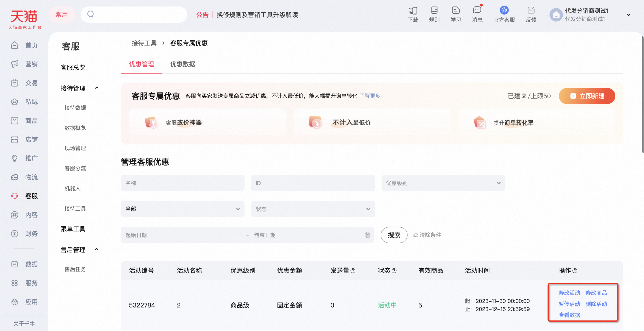Open the 数据 data chart icon
The height and width of the screenshot is (331, 644).
point(15,264)
